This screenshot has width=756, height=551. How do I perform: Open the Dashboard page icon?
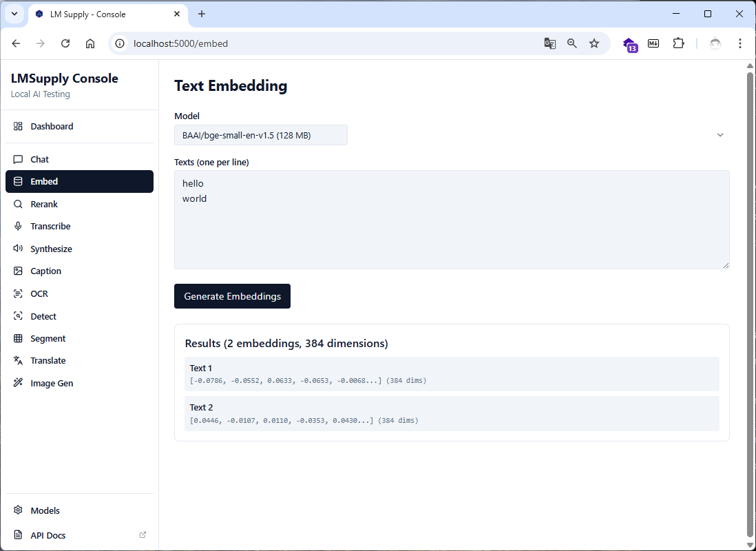coord(18,127)
